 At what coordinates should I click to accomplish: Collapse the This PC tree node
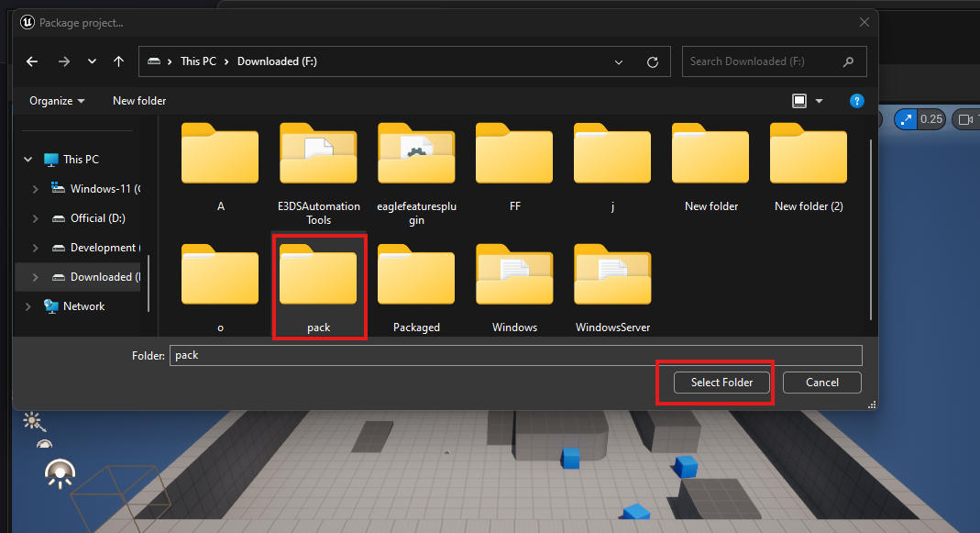point(28,160)
